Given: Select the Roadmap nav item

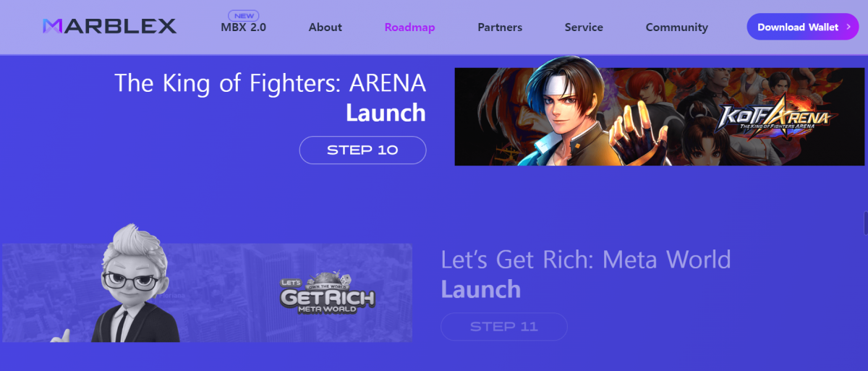Looking at the screenshot, I should coord(409,27).
